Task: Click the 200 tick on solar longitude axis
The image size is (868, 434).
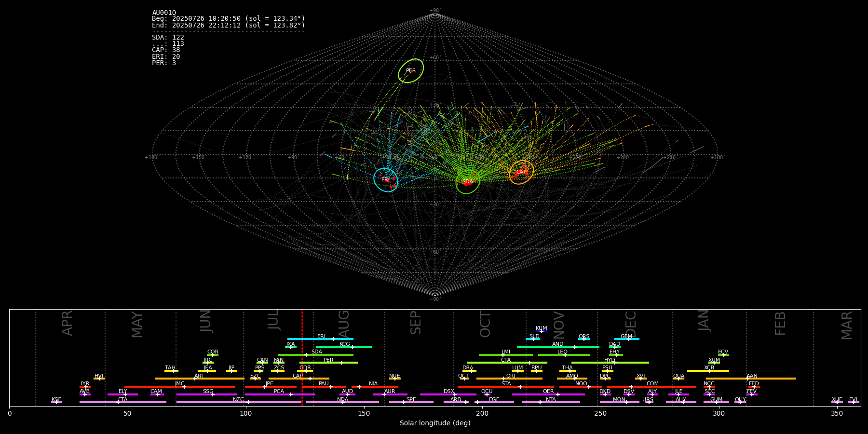Action: [x=482, y=413]
